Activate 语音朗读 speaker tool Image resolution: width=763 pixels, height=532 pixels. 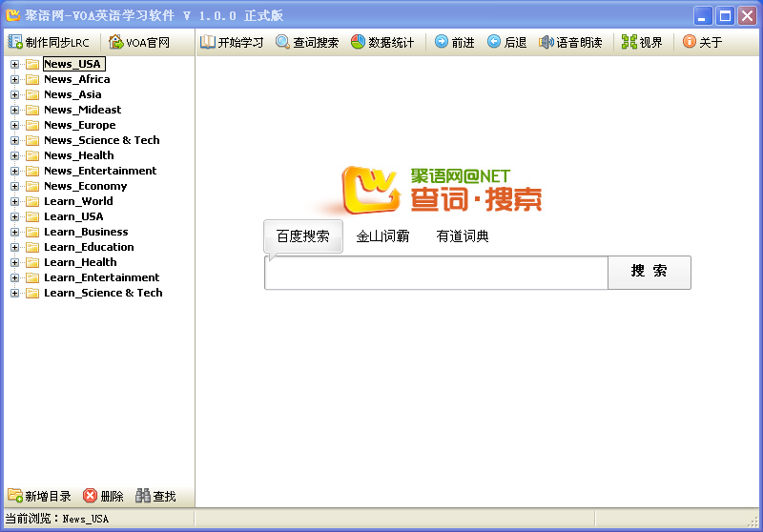[x=546, y=42]
